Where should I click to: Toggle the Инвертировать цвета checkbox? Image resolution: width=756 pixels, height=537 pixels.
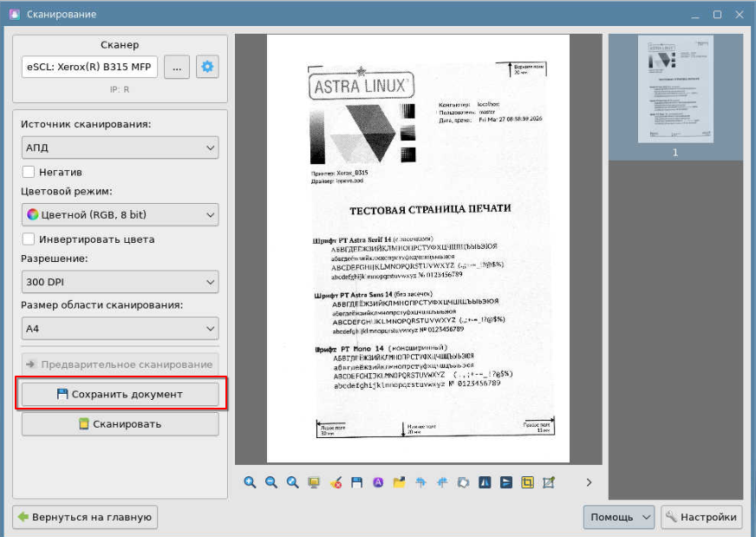(x=29, y=239)
